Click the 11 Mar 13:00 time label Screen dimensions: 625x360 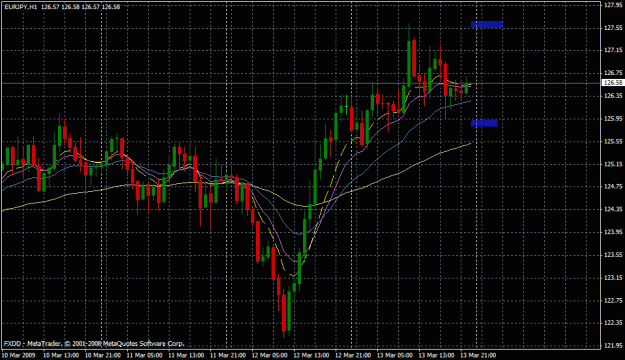[186, 355]
